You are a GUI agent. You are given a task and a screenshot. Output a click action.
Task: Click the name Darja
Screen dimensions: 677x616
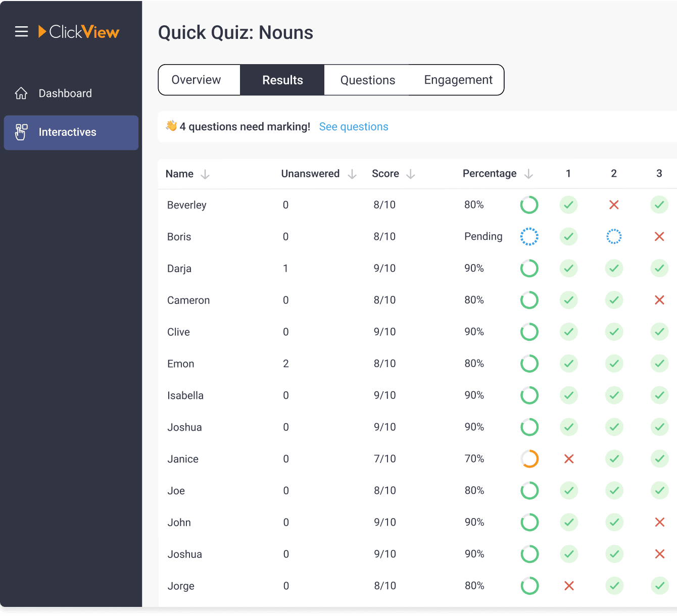[179, 269]
